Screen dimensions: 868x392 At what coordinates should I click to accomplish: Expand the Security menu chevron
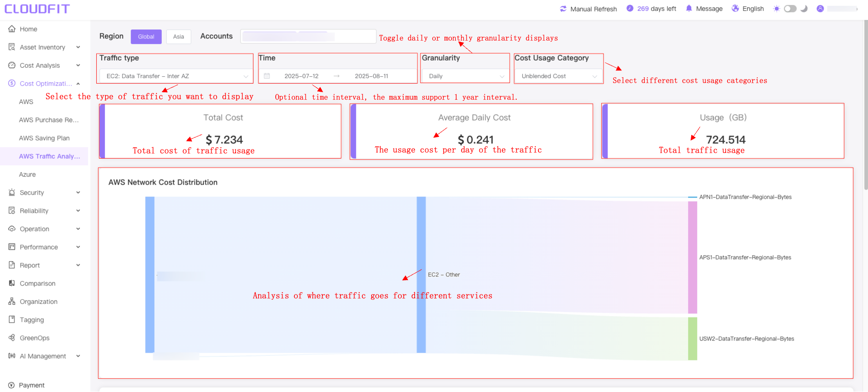78,192
